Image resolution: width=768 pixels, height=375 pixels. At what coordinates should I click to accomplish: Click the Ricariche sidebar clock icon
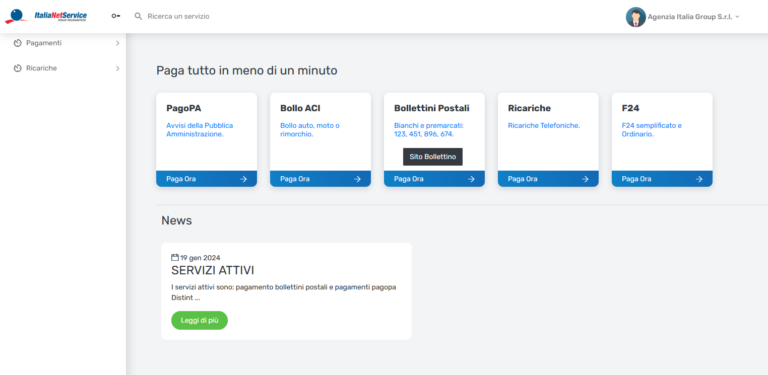(x=18, y=68)
